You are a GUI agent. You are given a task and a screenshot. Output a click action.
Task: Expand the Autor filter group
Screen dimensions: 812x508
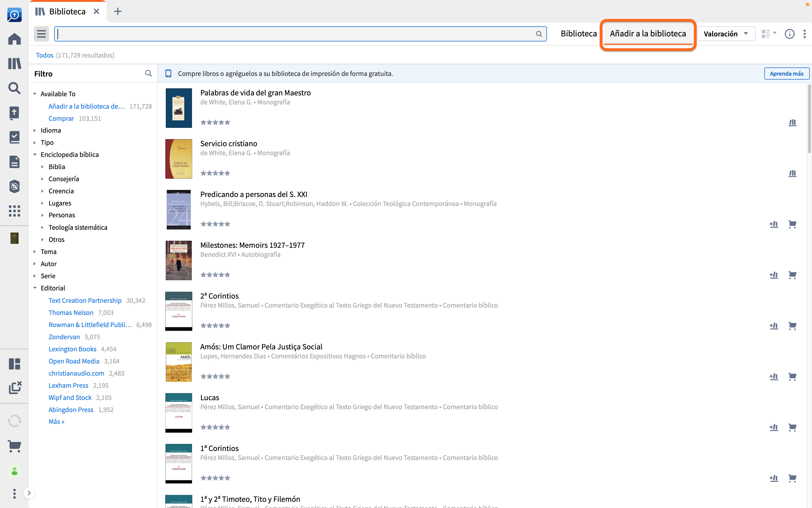pos(35,264)
